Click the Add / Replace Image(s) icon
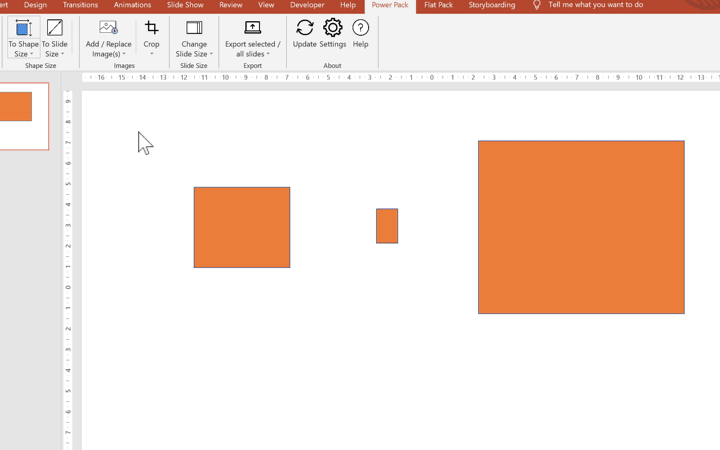This screenshot has height=450, width=720. (108, 28)
